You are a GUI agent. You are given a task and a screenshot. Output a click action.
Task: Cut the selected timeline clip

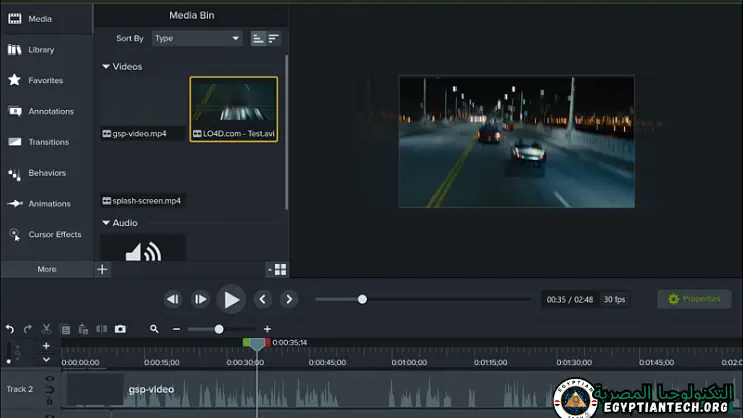(46, 329)
